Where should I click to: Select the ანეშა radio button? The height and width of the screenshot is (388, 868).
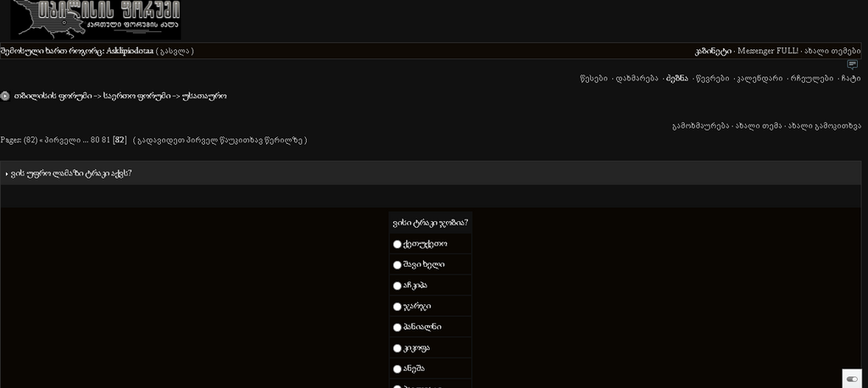[x=397, y=369]
